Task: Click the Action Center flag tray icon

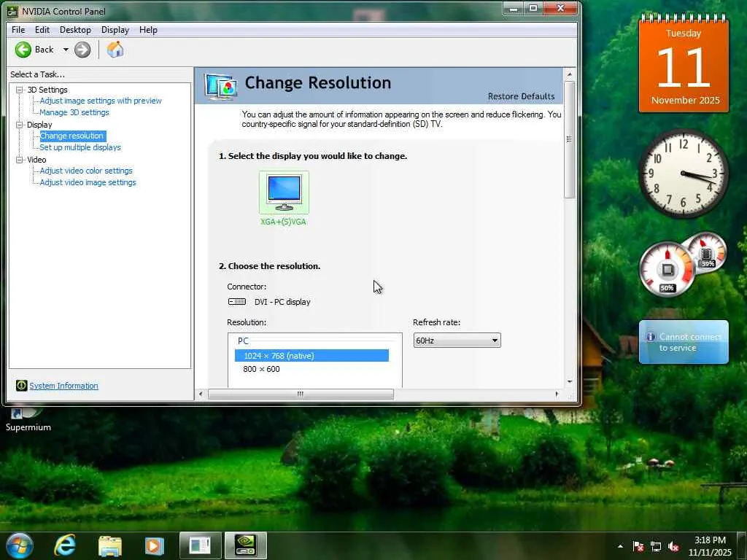Action: 638,546
